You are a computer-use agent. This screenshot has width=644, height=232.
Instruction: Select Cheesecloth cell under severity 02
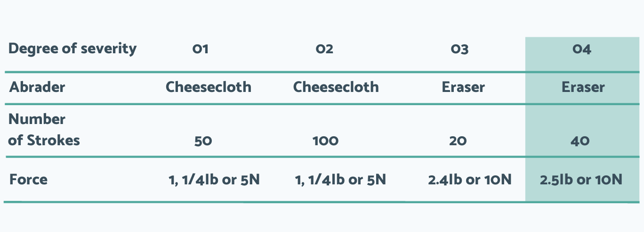(x=336, y=87)
